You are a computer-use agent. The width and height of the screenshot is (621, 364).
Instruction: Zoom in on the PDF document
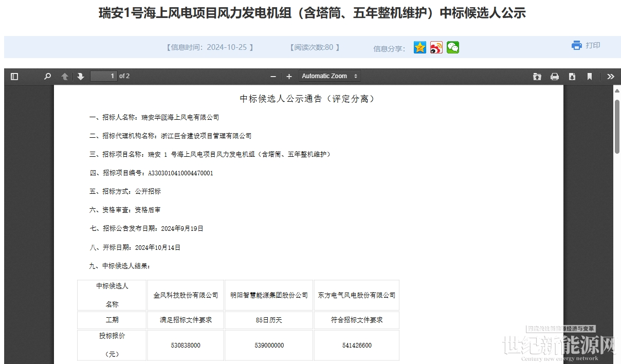(x=289, y=77)
